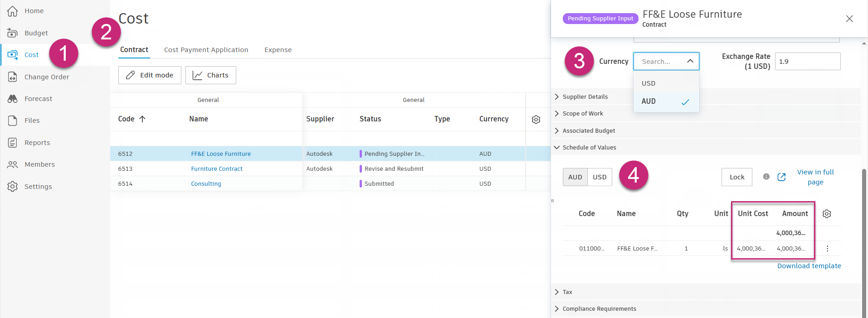The height and width of the screenshot is (318, 868).
Task: Open the Furniture Contract link
Action: coord(217,169)
